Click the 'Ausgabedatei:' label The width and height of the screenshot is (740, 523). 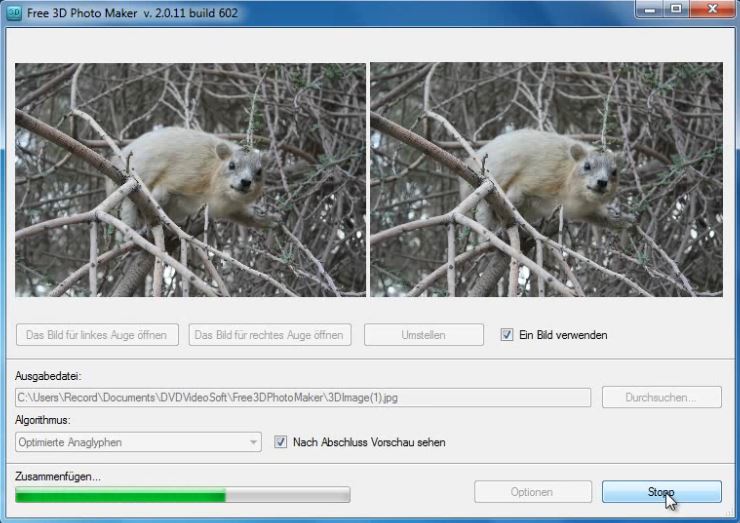click(48, 376)
